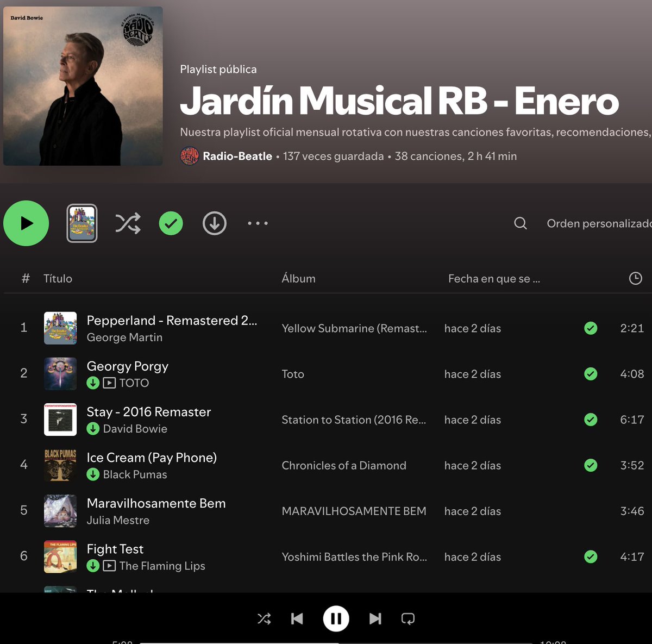Toggle saved checkmark for Stay row
Screen dimensions: 652x644
click(591, 420)
